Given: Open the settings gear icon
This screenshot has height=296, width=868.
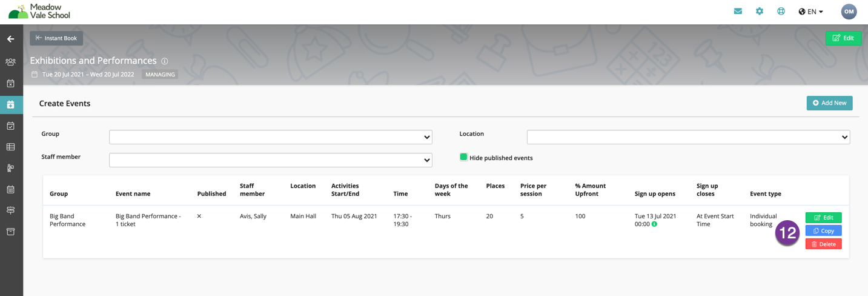Looking at the screenshot, I should tap(760, 11).
